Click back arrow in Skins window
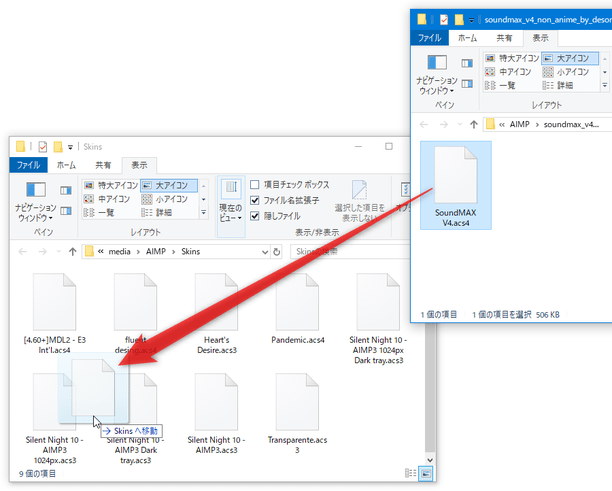612x491 pixels. 23,252
